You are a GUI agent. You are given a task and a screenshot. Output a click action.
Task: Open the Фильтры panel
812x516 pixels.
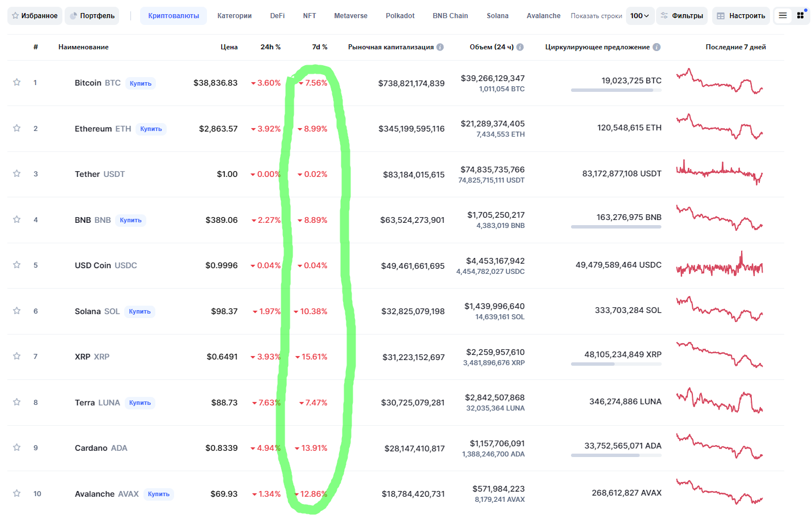(x=682, y=16)
